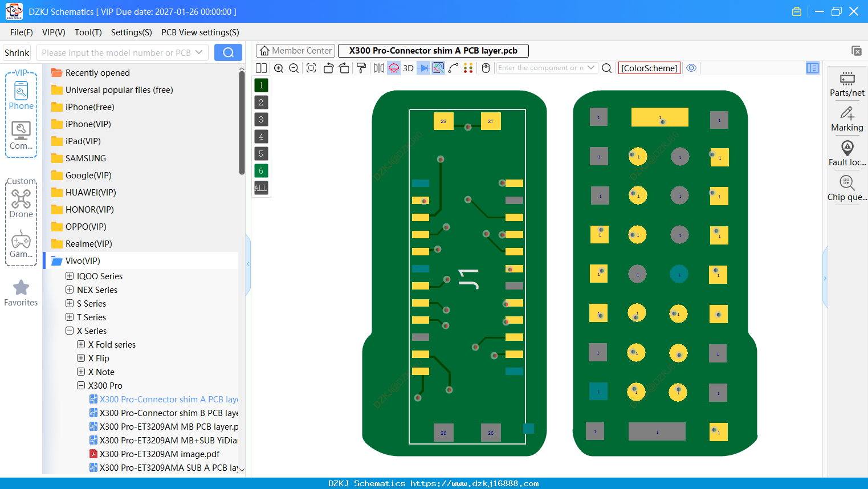Select the Marking tool

point(847,119)
